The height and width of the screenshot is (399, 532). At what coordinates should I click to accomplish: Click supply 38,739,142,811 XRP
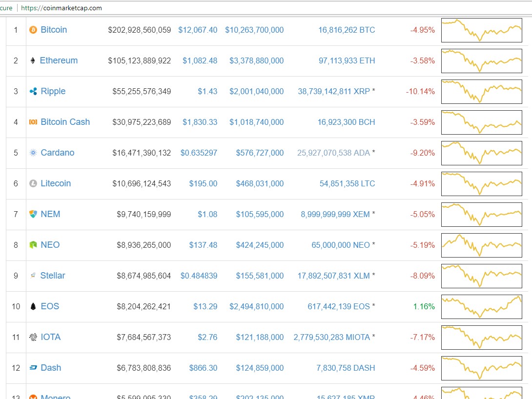(334, 92)
